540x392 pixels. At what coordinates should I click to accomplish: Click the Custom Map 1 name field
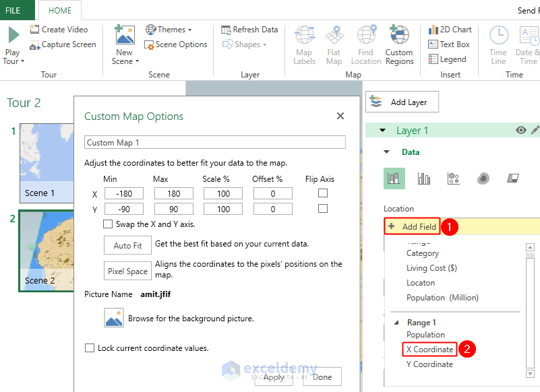215,142
